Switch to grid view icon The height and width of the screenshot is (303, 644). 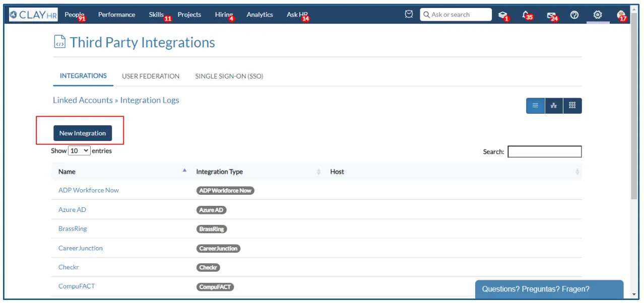(572, 106)
